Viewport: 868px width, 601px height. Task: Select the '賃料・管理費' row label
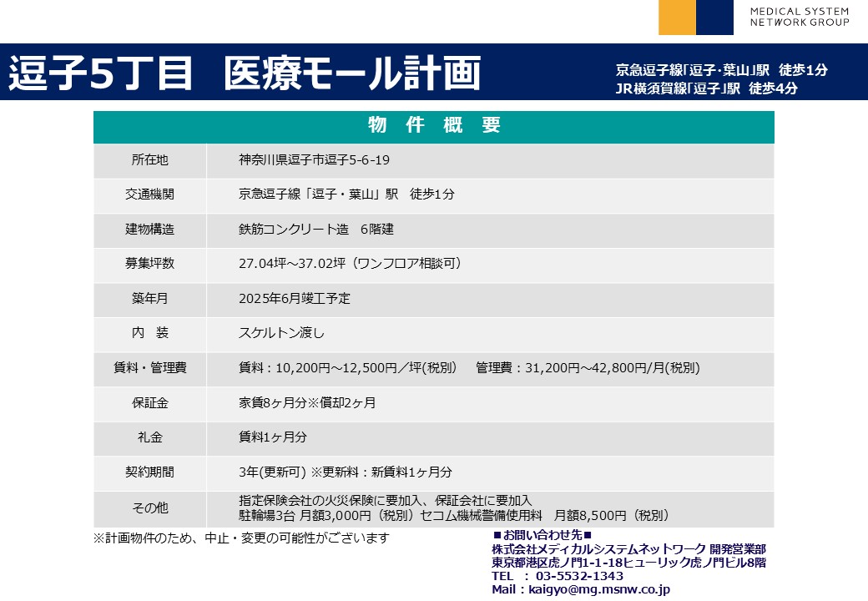(149, 367)
